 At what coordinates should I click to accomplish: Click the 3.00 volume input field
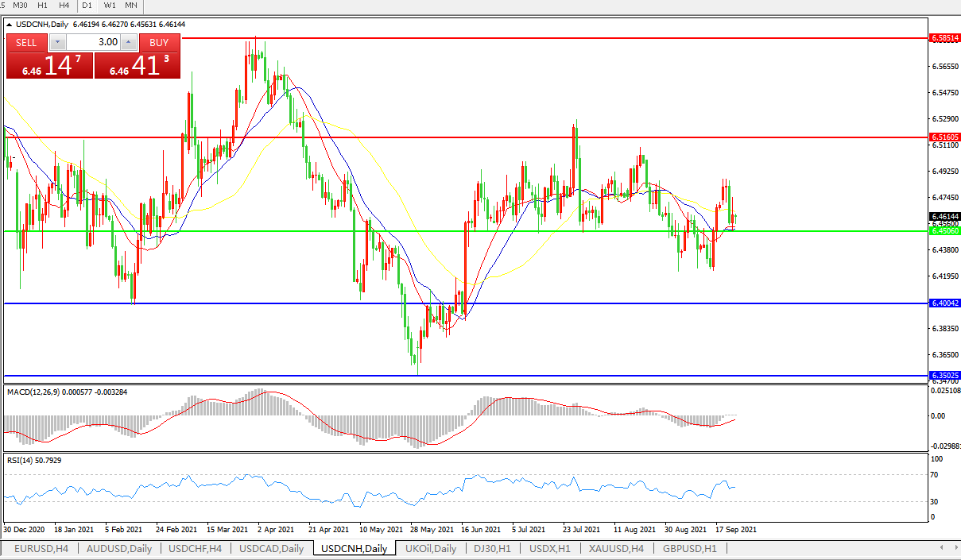tap(93, 42)
